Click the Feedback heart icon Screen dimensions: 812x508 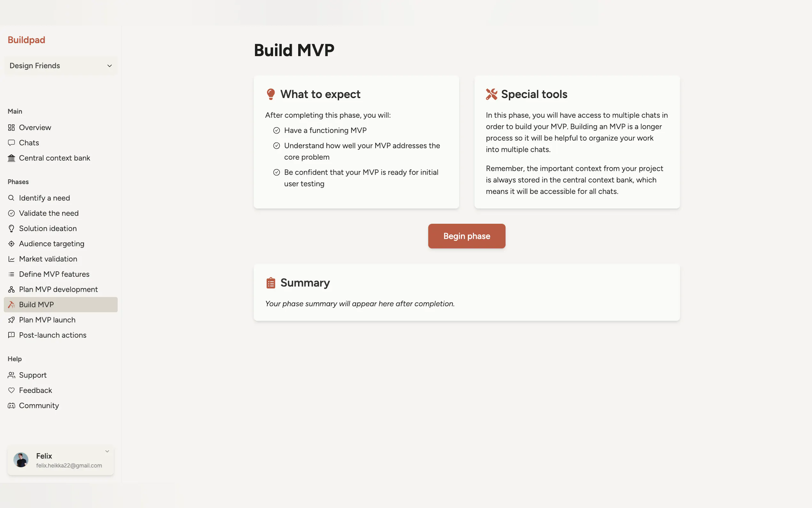click(12, 390)
